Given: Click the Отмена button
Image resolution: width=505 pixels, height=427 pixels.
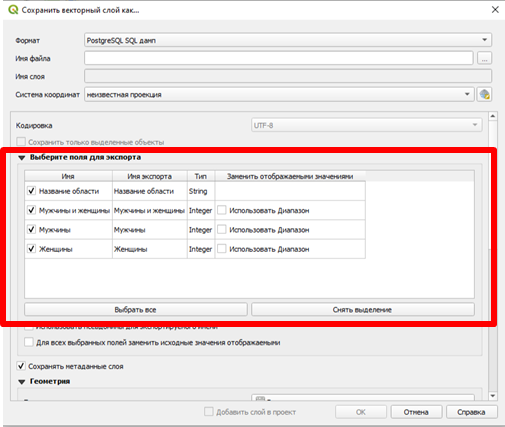Looking at the screenshot, I should (x=416, y=412).
